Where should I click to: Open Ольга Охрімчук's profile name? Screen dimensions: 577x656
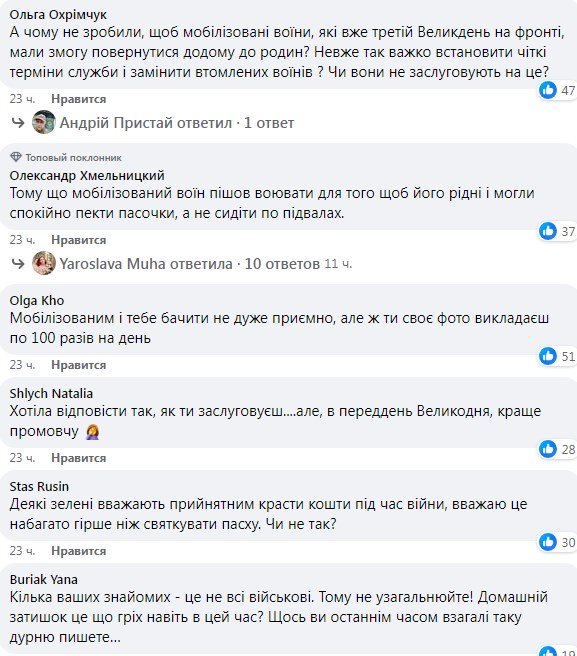[x=58, y=15]
